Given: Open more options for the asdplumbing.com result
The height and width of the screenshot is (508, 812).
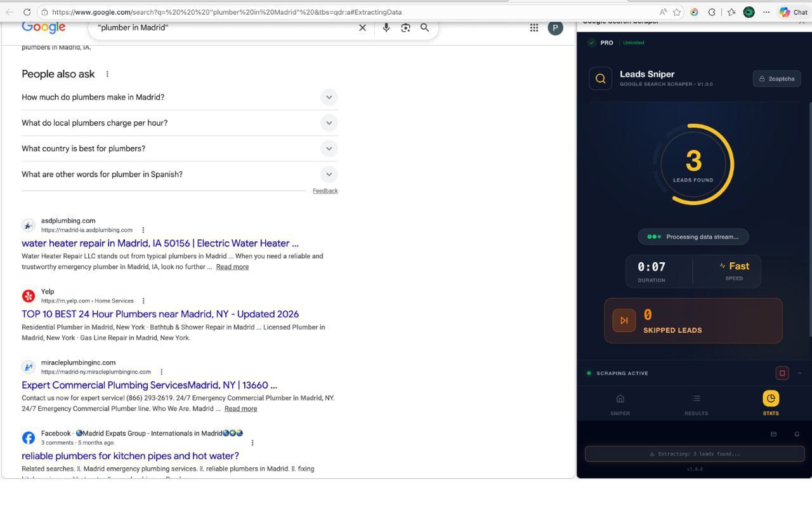Looking at the screenshot, I should pyautogui.click(x=143, y=230).
